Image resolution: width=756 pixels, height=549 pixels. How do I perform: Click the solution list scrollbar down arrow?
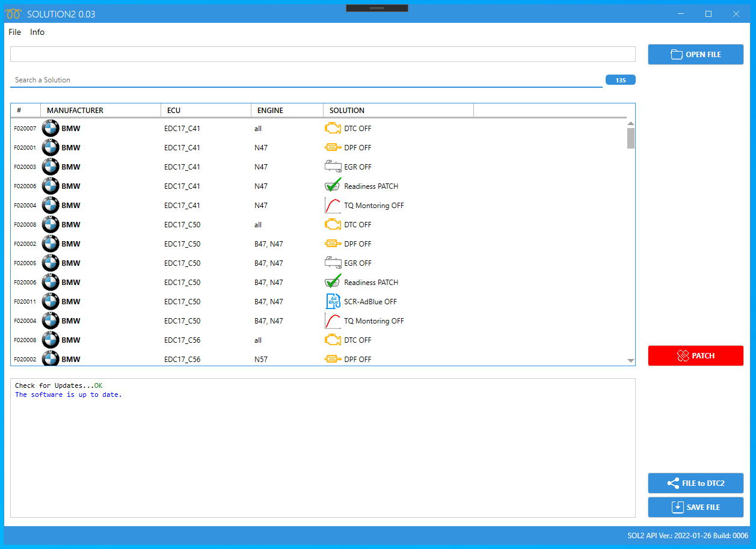(631, 361)
